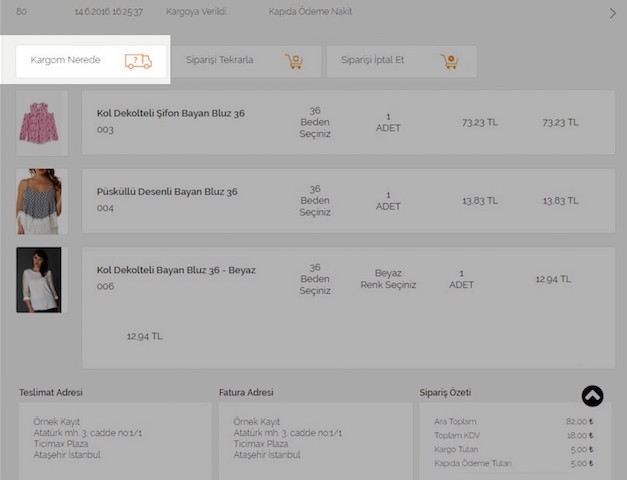Click the delivery truck icon in Kargom Nerede

138,61
